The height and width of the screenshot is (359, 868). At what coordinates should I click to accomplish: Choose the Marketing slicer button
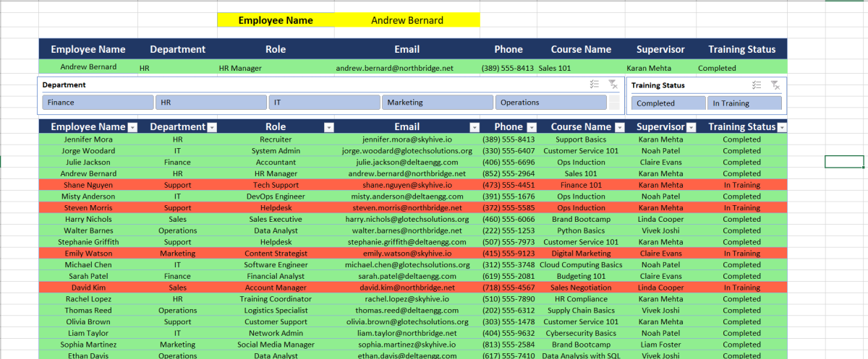point(438,103)
